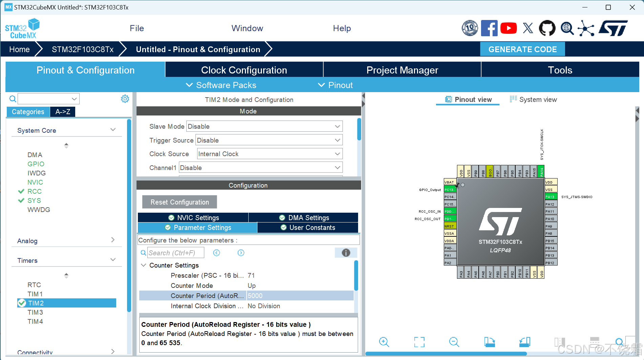Viewport: 644px width, 360px height.
Task: Open the GitHub icon in header
Action: (x=547, y=28)
